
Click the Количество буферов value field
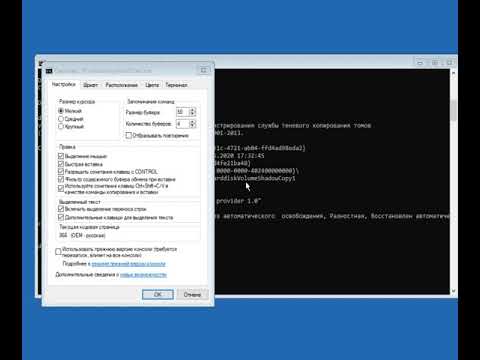182,124
